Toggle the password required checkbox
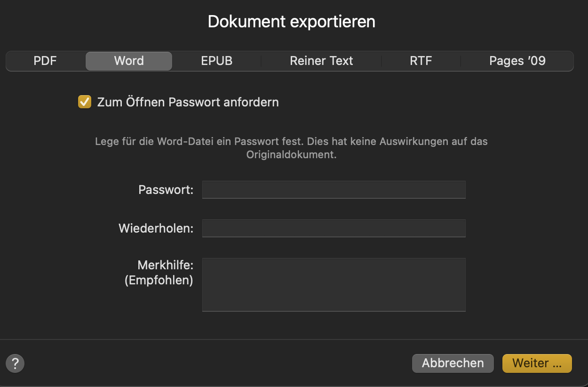This screenshot has height=387, width=588. 85,102
